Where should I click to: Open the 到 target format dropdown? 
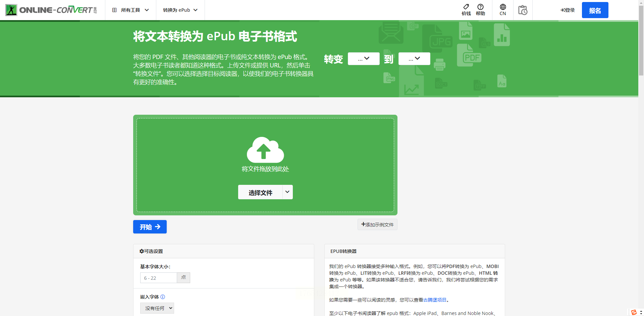(414, 59)
